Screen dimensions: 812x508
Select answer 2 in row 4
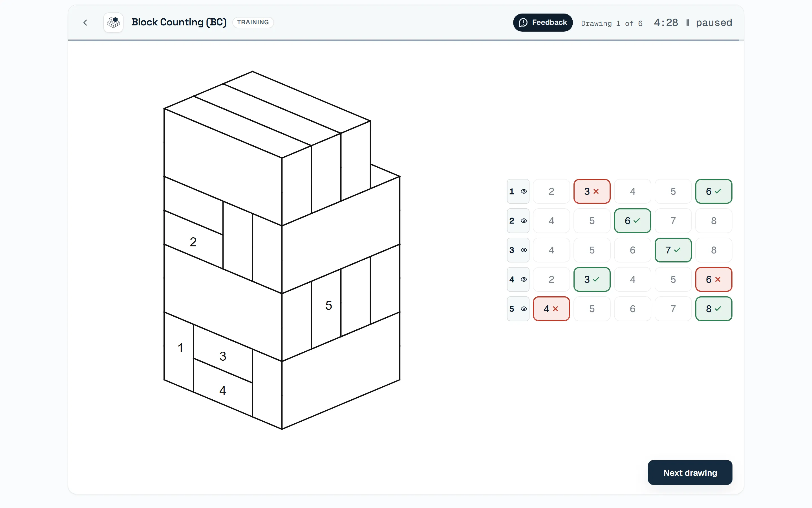coord(551,279)
